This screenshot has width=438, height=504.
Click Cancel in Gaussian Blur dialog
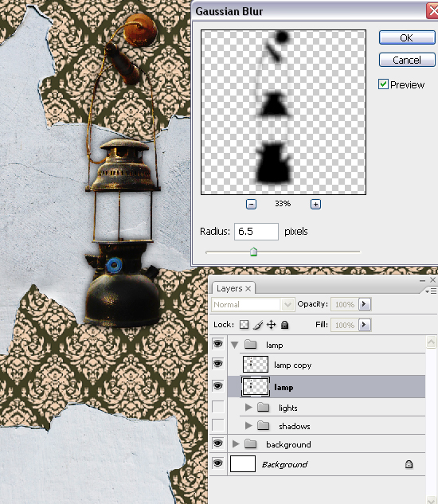coord(407,60)
